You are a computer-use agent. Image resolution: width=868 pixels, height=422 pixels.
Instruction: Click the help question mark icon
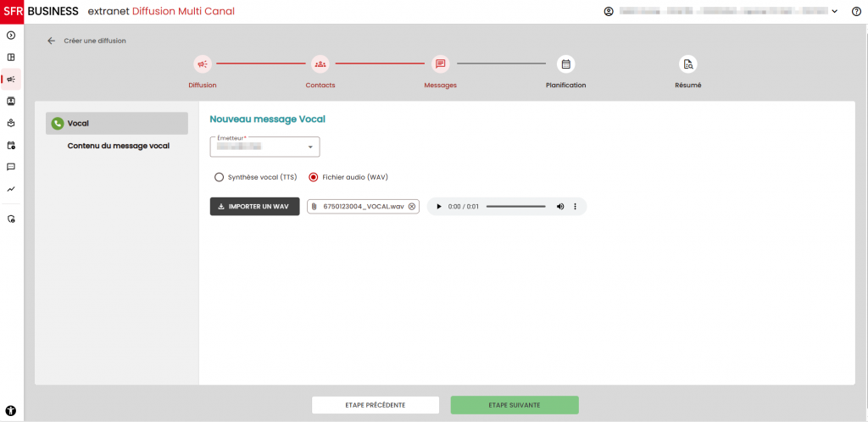point(855,11)
